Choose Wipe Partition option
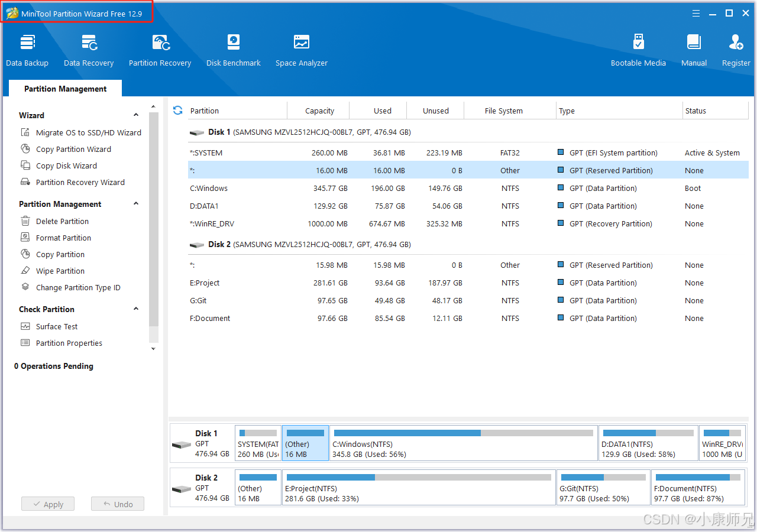Image resolution: width=757 pixels, height=532 pixels. [x=60, y=271]
